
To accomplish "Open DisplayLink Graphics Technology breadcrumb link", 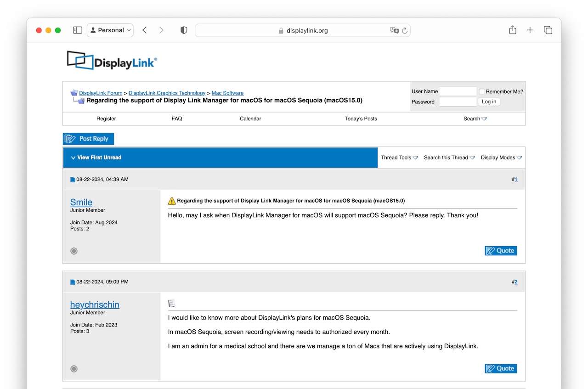I will (x=167, y=93).
